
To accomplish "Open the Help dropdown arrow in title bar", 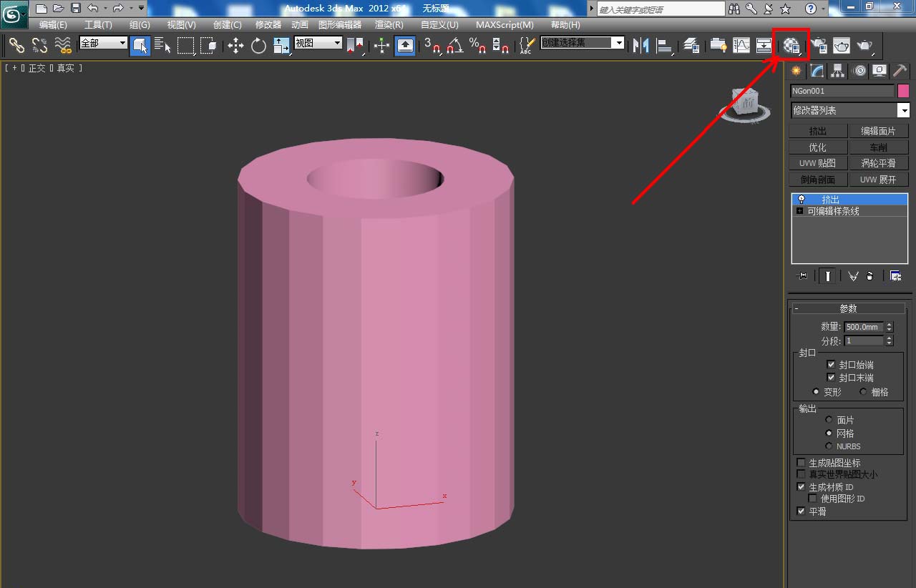I will tap(824, 9).
